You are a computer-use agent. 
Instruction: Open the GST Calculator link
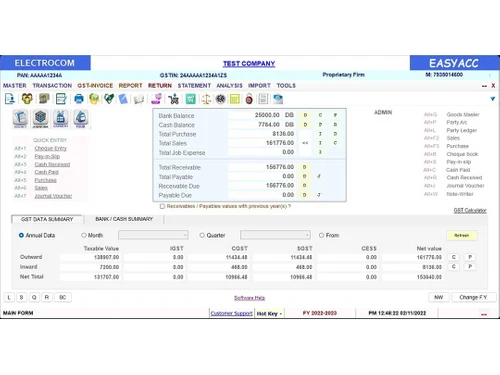point(470,210)
